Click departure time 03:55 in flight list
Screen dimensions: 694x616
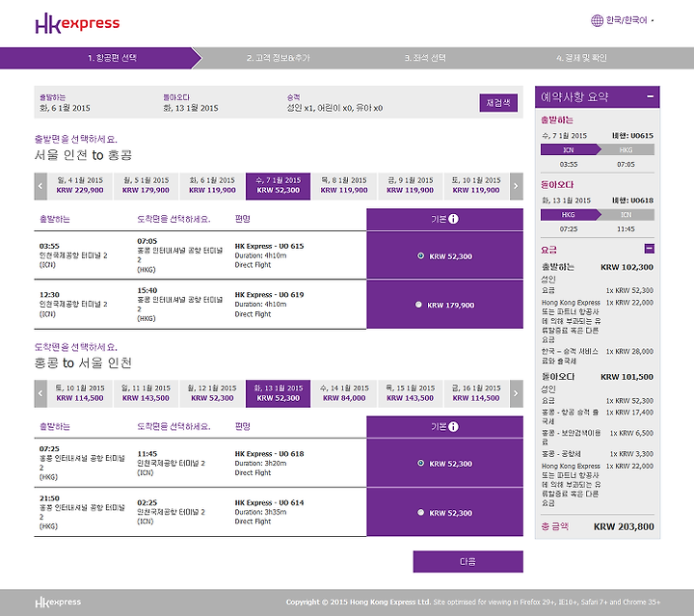(49, 246)
